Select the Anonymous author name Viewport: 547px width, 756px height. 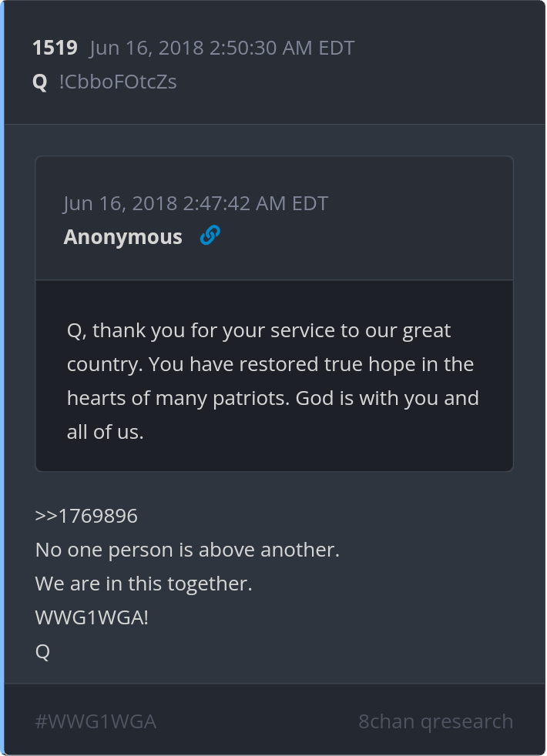(x=123, y=237)
